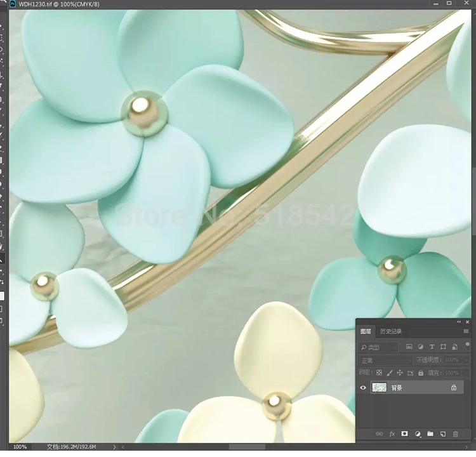
Task: Toggle smart object filter icon
Action: 454,347
